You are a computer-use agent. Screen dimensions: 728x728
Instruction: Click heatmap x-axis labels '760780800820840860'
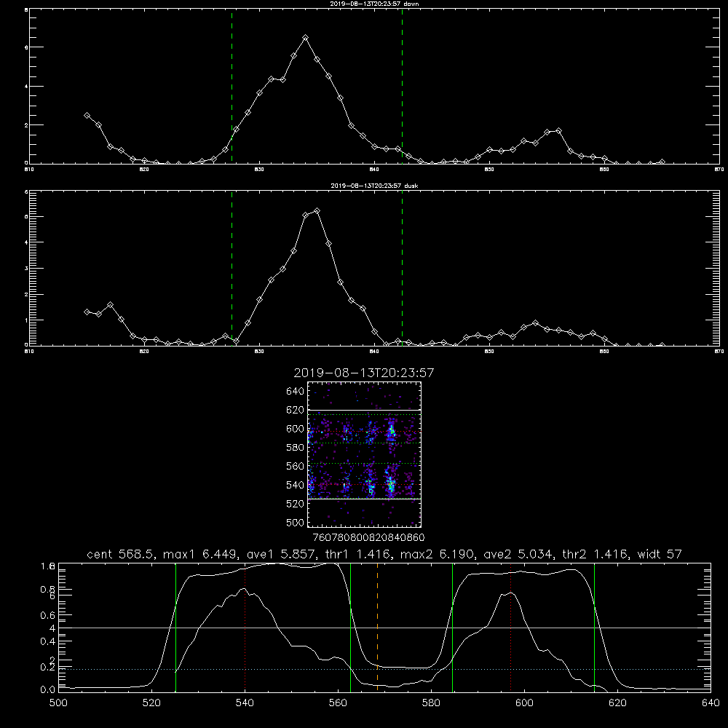pyautogui.click(x=368, y=537)
